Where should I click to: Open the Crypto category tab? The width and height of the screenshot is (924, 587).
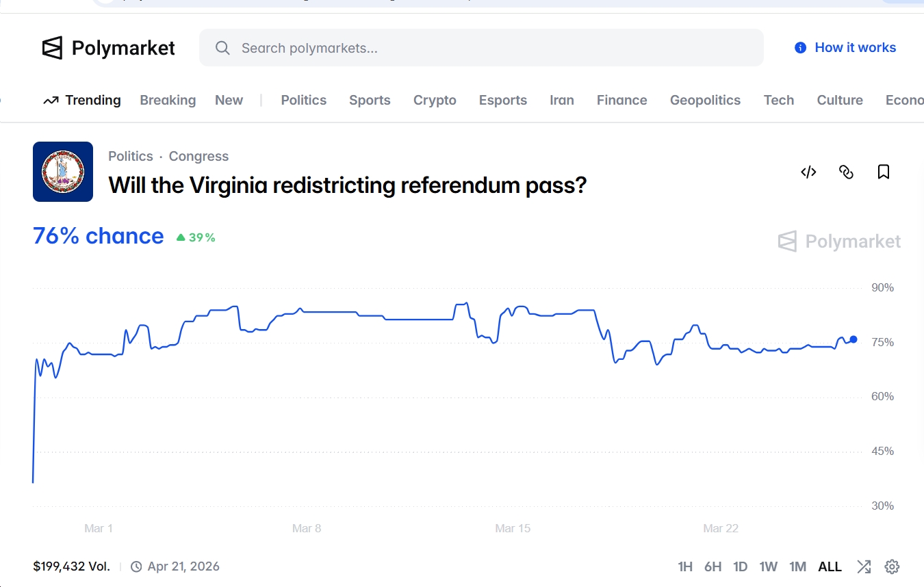click(435, 101)
